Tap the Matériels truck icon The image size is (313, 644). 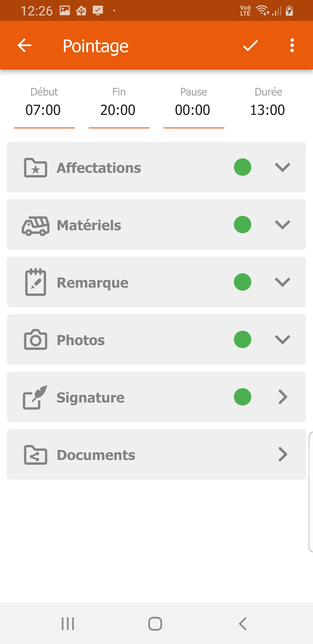[35, 225]
